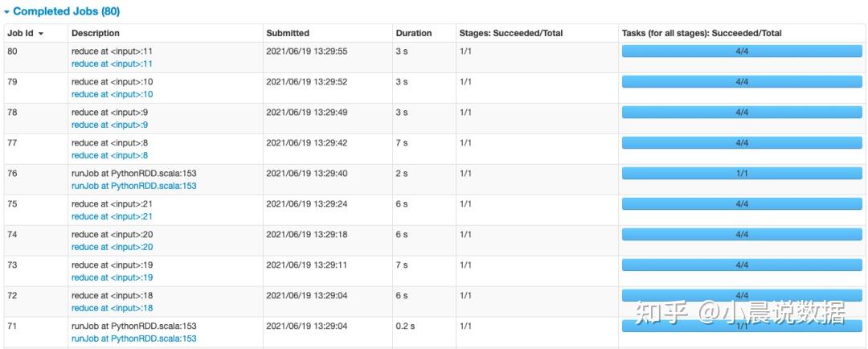The image size is (868, 349).
Task: Click job 80 task progress bar 4/4
Action: (x=741, y=51)
